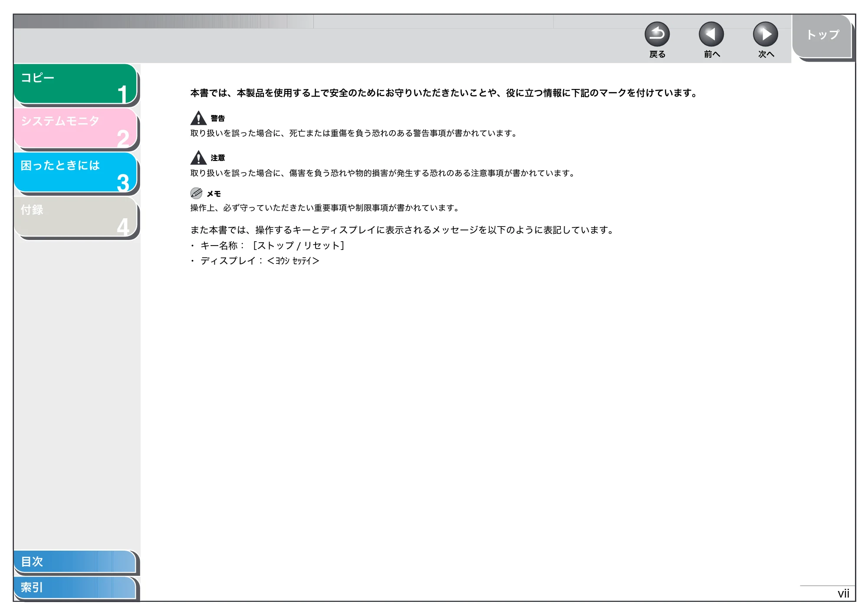This screenshot has width=868, height=614.
Task: Click the 警告 warning triangle icon
Action: 198,118
